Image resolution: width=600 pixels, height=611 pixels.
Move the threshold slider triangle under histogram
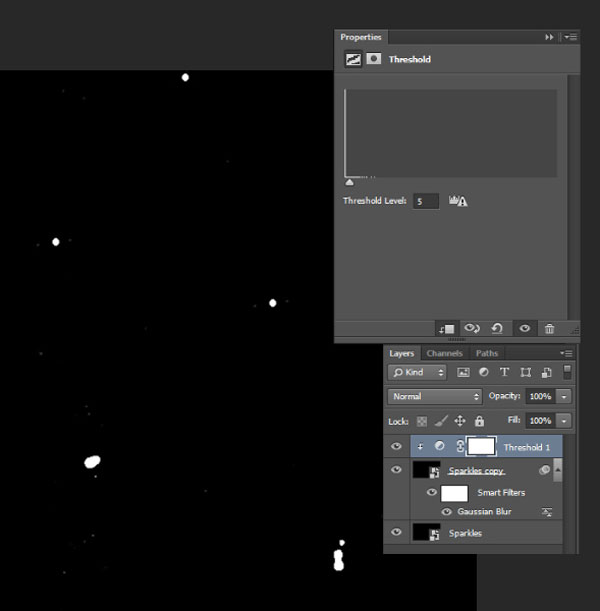349,182
